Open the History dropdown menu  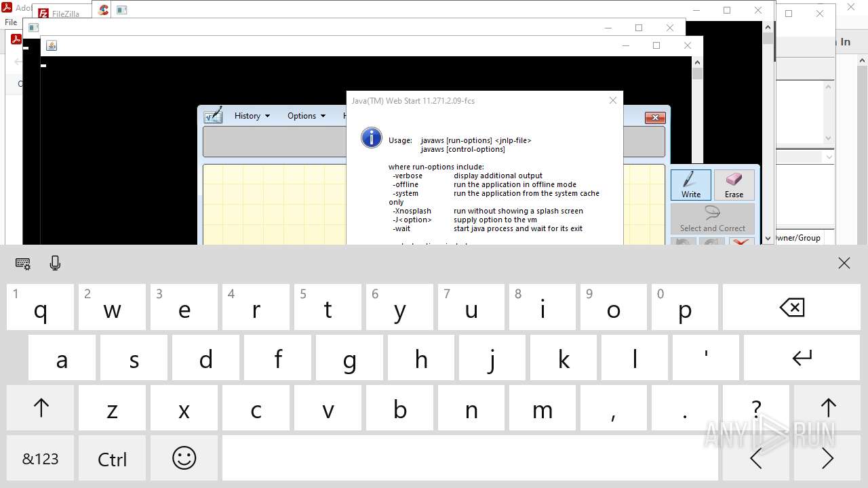point(252,115)
